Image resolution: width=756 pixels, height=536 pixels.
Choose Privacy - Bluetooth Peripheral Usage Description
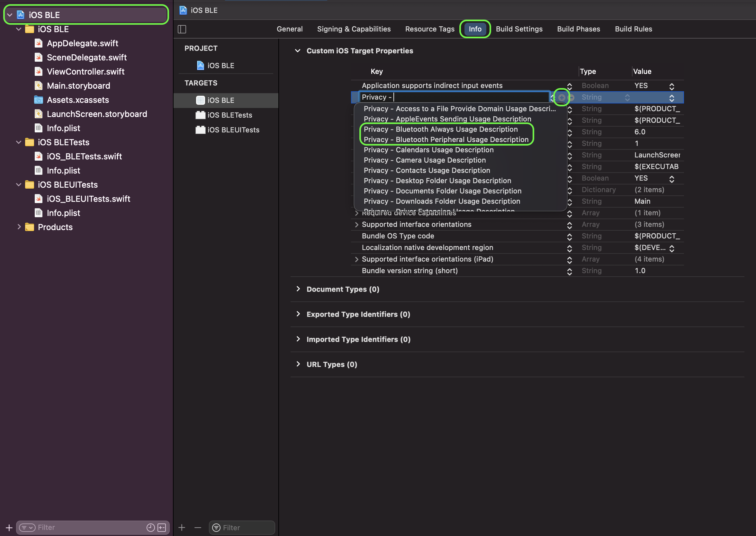446,139
